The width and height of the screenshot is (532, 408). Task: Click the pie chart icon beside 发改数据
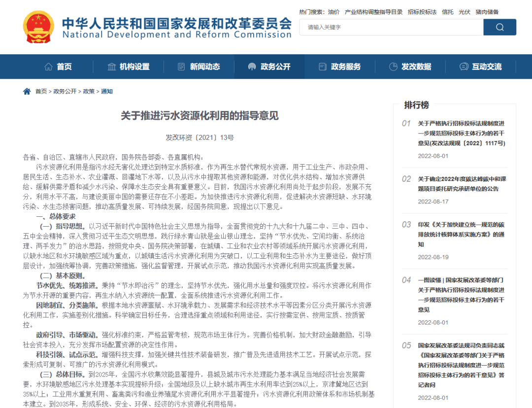[x=393, y=67]
